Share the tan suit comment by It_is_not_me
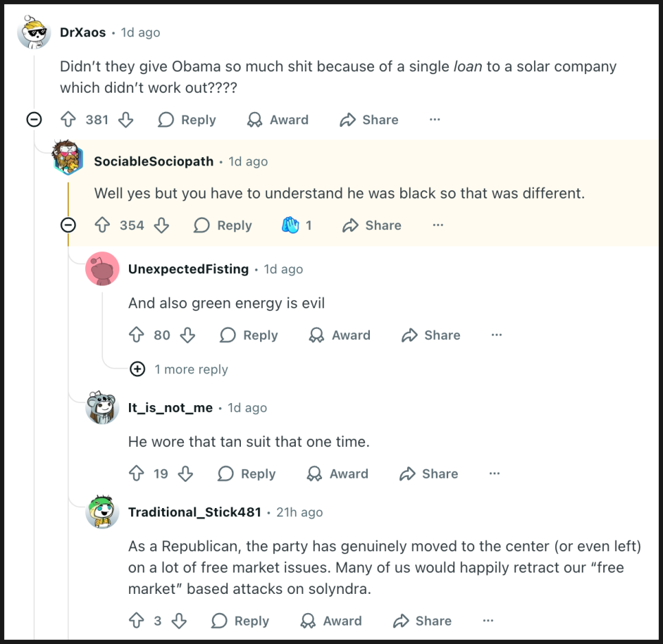 (x=429, y=474)
